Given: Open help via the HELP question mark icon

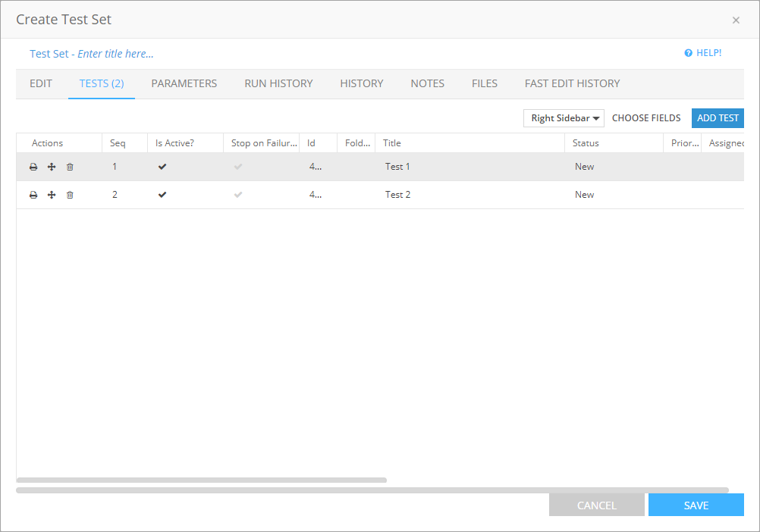Looking at the screenshot, I should [687, 52].
